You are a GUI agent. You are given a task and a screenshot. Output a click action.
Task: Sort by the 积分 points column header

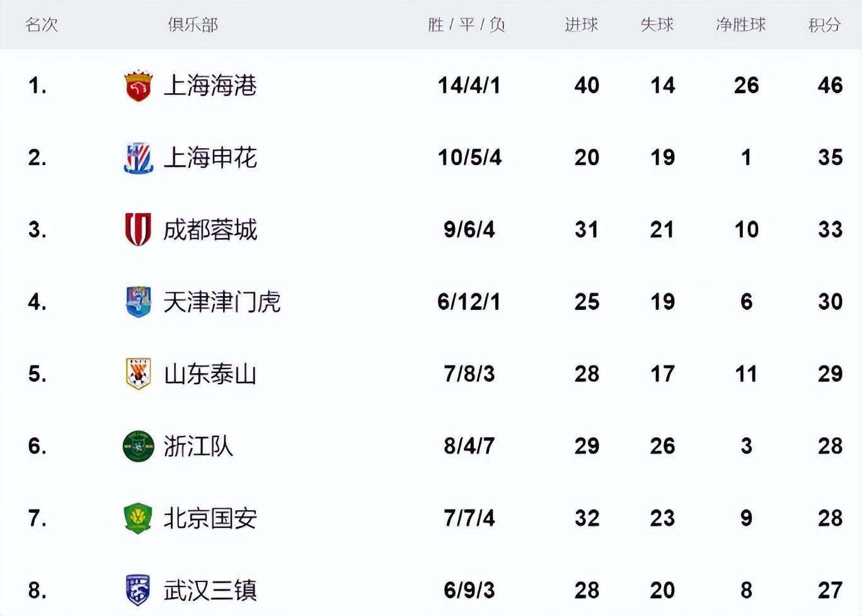coord(824,25)
